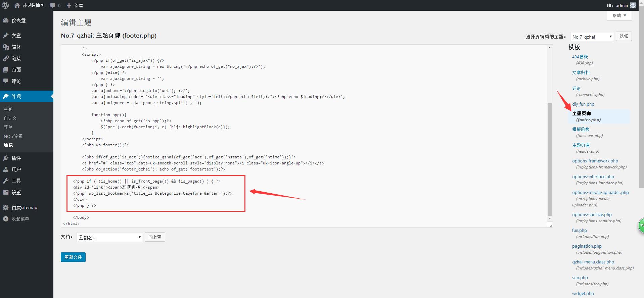
Task: Open options-sanitize.php link
Action: coord(592,214)
